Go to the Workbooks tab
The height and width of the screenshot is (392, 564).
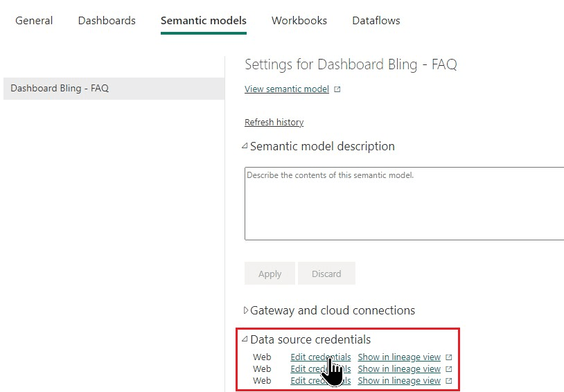(x=299, y=21)
